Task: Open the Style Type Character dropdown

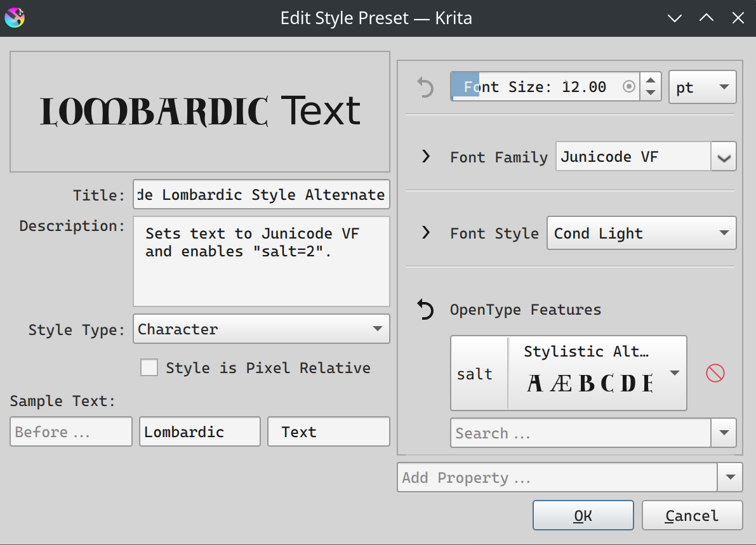Action: (261, 329)
